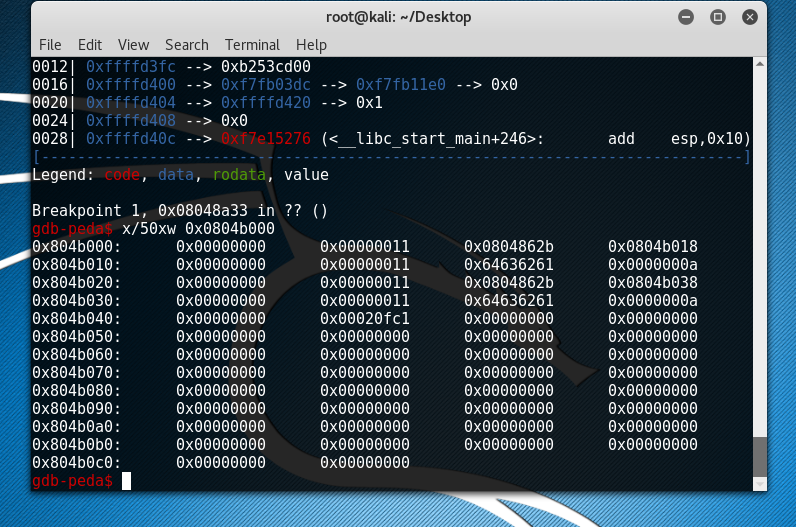The image size is (796, 527).
Task: Close the terminal window
Action: (x=750, y=17)
